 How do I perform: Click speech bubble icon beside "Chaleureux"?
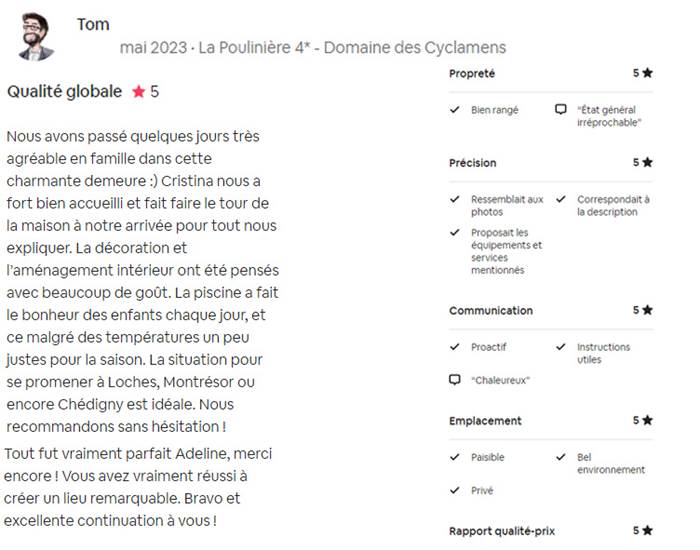(x=454, y=380)
